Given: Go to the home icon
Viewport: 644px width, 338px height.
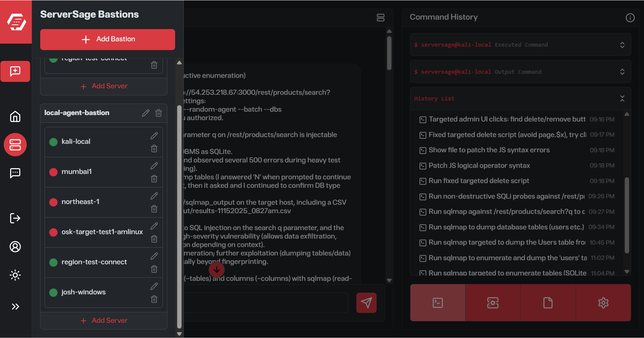Looking at the screenshot, I should click(15, 117).
